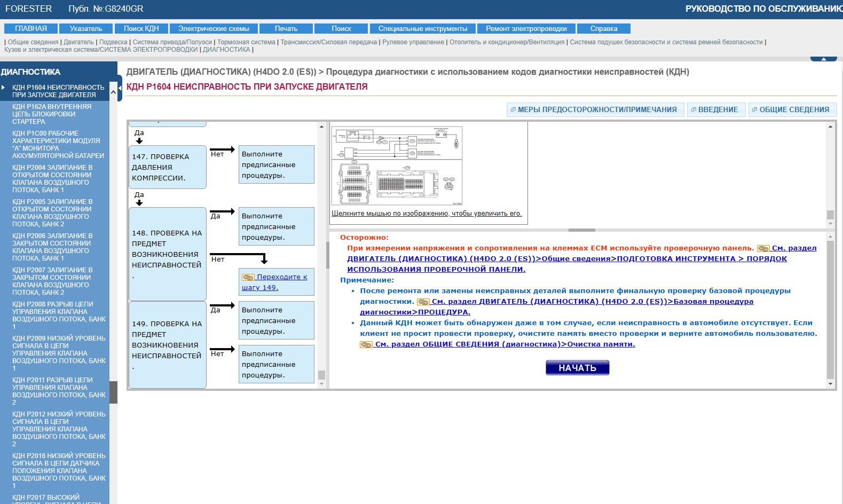Click popup icon on ОБЩИЕ СВЕДЕНИЯ button
Image resolution: width=843 pixels, height=504 pixels.
click(x=755, y=110)
